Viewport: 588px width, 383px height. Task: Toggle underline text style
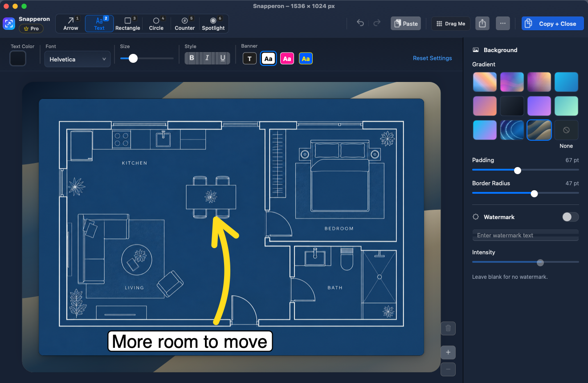[x=222, y=58]
